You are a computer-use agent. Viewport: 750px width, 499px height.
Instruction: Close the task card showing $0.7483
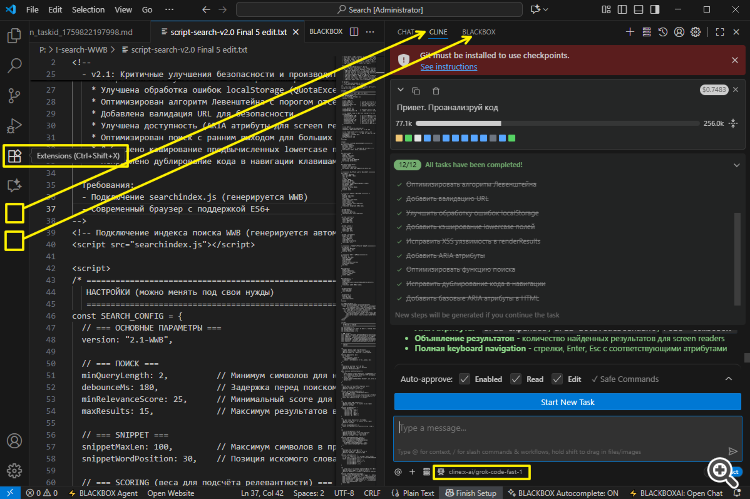(x=736, y=89)
